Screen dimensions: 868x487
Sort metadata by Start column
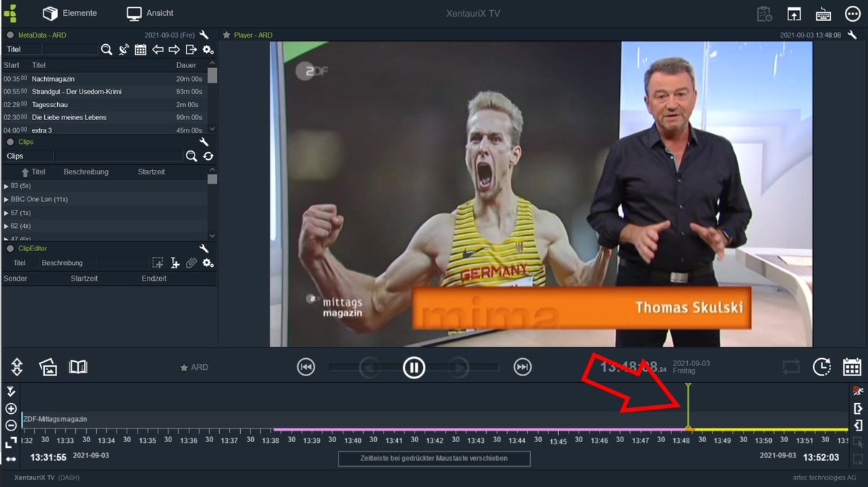[x=12, y=65]
